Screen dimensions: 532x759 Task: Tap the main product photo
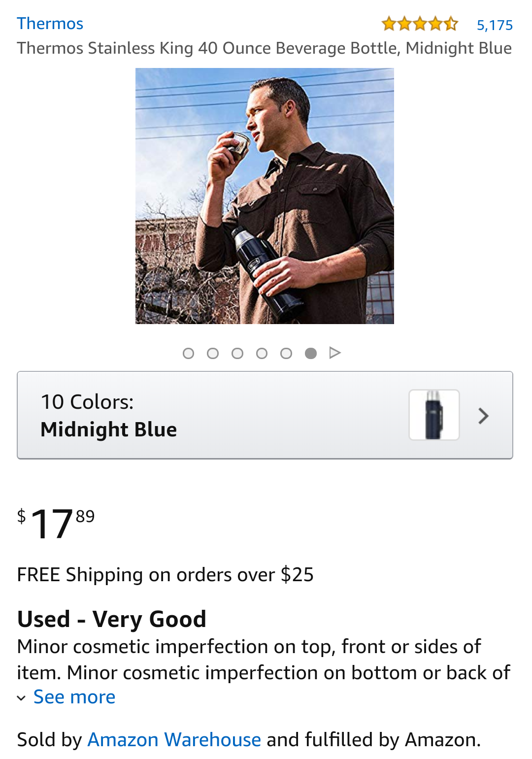tap(265, 196)
